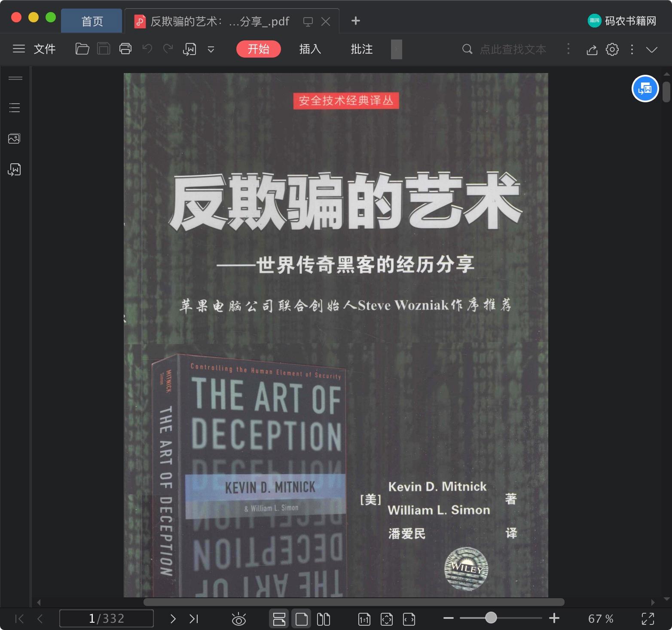Open a file with the folder icon
672x630 pixels.
82,49
